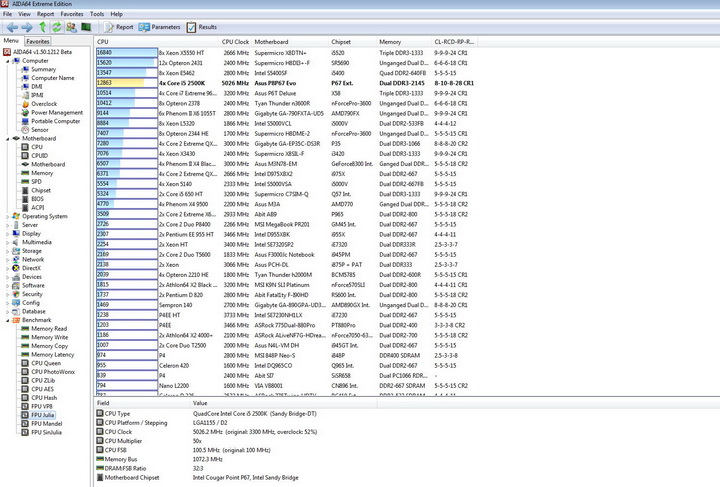Select the highlighted 12863 score bar
Image resolution: width=720 pixels, height=487 pixels.
coord(127,83)
